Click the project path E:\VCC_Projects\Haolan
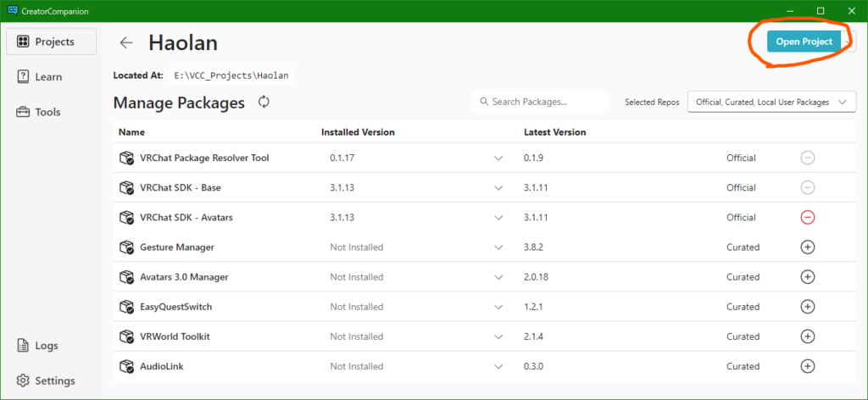 [x=231, y=75]
